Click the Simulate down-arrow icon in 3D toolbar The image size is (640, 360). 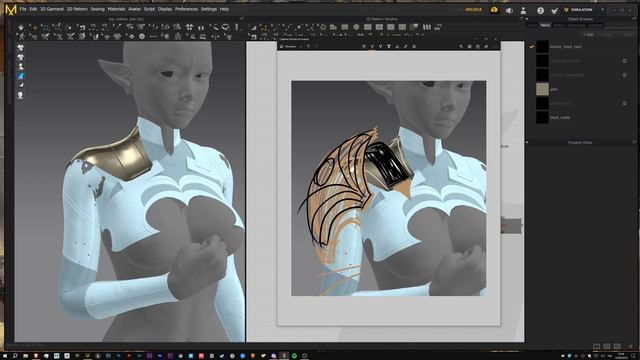pyautogui.click(x=21, y=27)
